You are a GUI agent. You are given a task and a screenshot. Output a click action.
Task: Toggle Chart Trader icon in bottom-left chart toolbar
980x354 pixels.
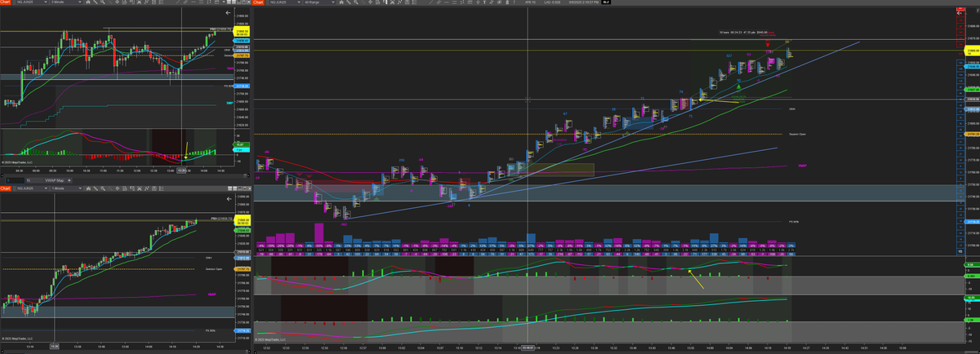(x=131, y=188)
